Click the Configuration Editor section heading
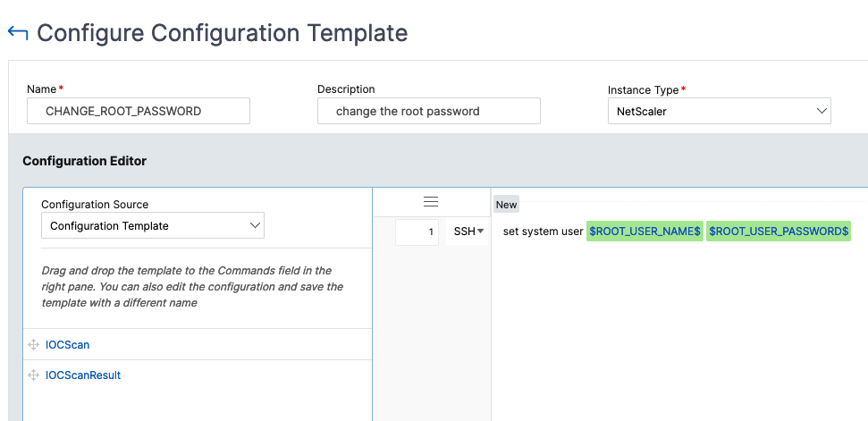Image resolution: width=868 pixels, height=421 pixels. pyautogui.click(x=85, y=161)
